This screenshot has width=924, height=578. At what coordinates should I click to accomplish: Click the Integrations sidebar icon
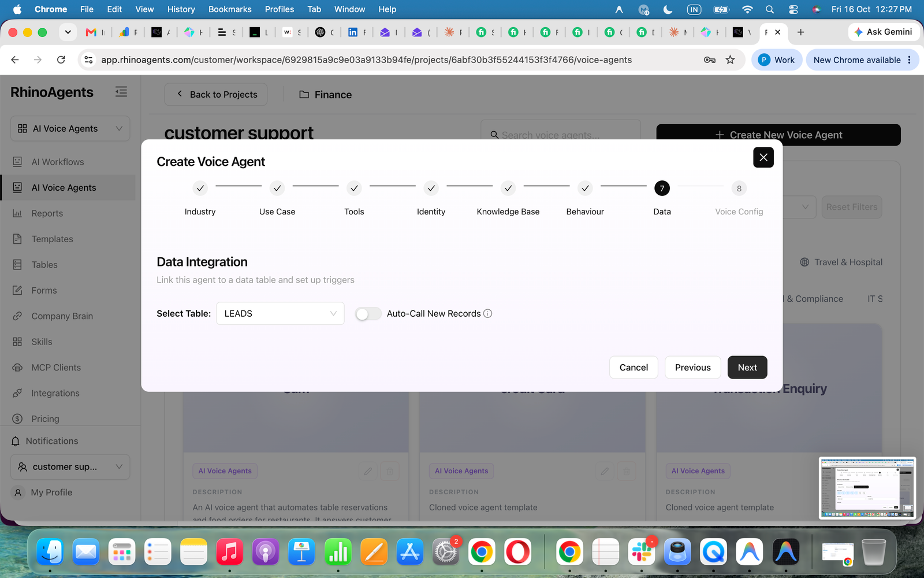(17, 393)
